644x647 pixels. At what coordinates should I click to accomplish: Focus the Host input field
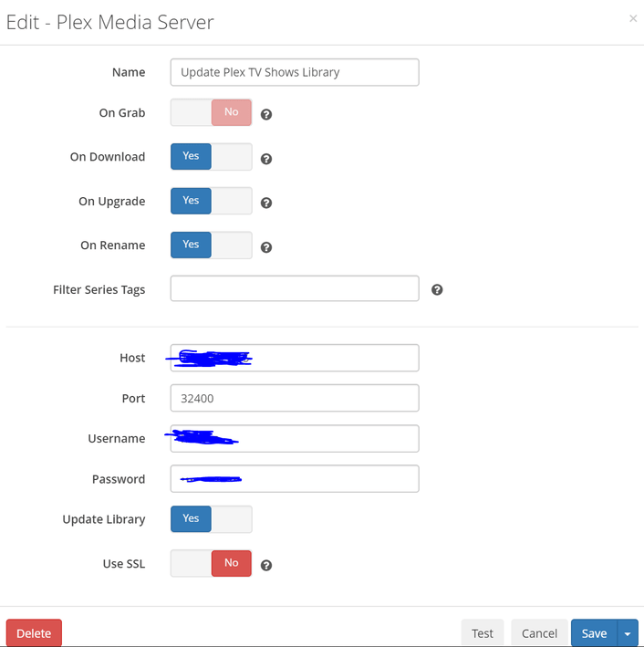point(295,358)
